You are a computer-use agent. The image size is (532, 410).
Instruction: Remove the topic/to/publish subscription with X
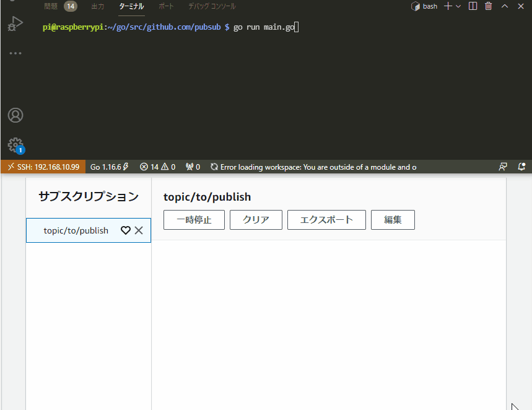point(139,230)
